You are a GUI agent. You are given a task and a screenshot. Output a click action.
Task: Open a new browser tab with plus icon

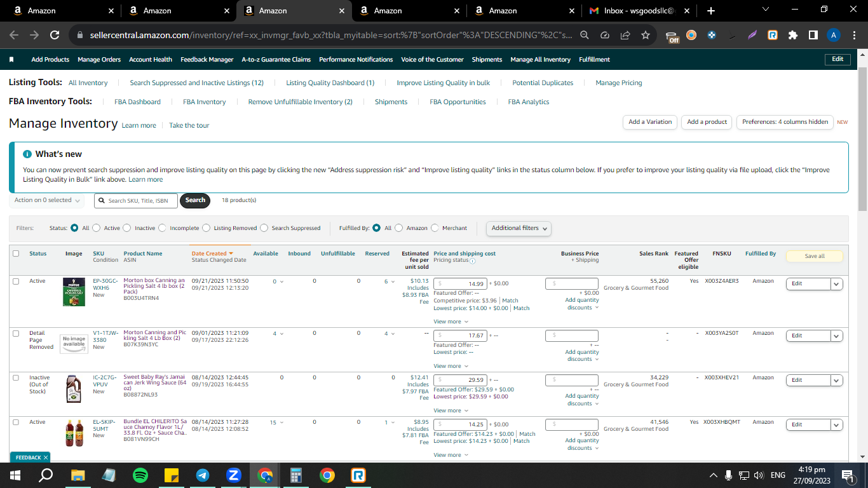tap(711, 11)
